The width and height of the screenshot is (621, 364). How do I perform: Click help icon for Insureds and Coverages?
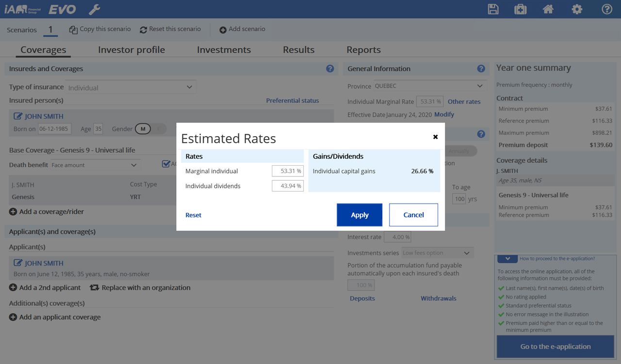tap(330, 69)
